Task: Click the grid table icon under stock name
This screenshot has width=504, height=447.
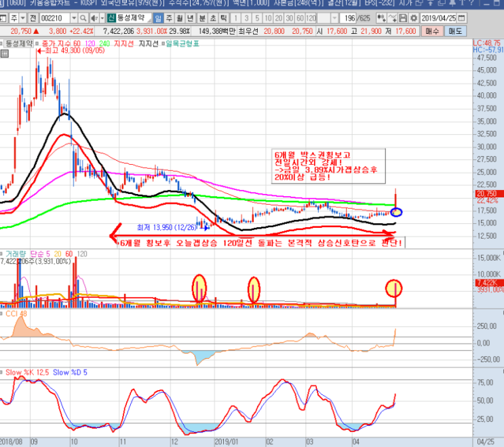Action: coord(5,54)
